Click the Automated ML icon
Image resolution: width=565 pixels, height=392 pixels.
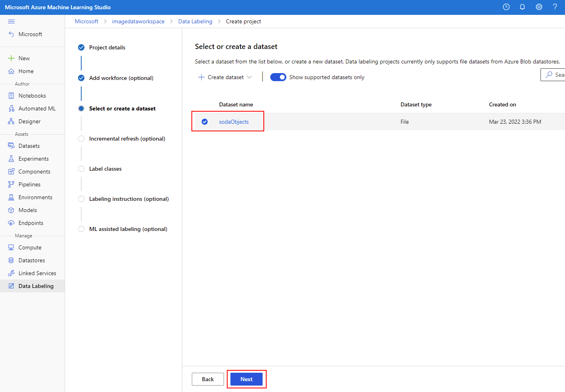(11, 108)
